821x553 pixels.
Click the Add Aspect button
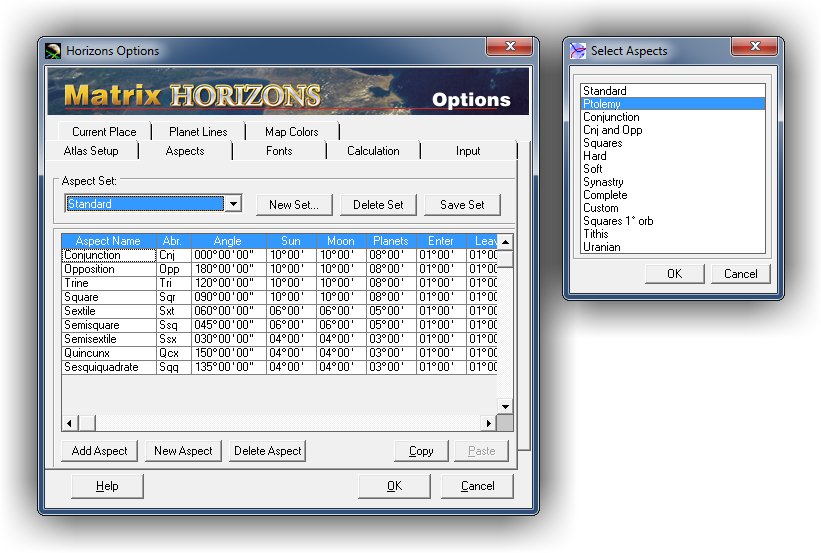pos(99,451)
